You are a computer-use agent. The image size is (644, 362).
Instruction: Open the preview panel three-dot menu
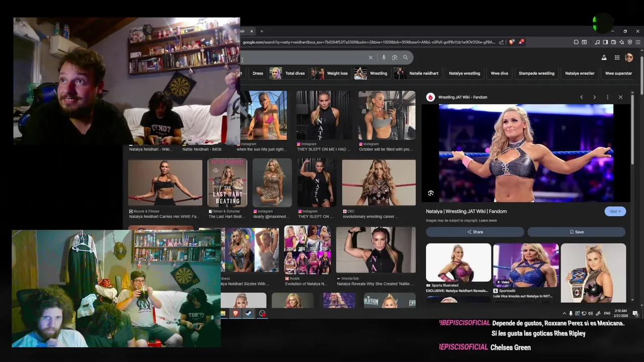pyautogui.click(x=607, y=97)
